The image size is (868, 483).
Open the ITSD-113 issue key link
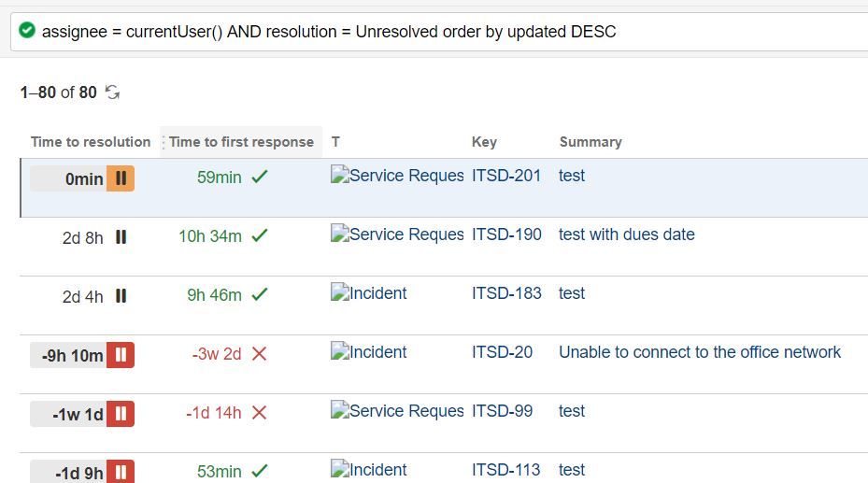click(x=505, y=470)
